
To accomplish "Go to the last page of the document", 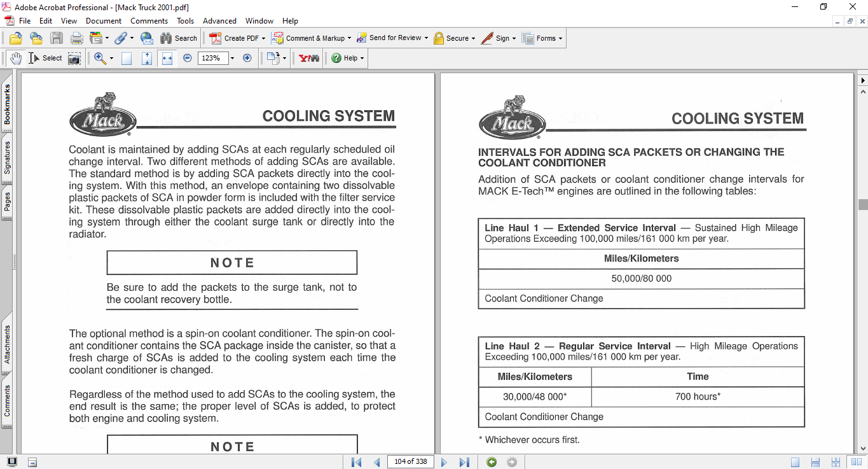I will pyautogui.click(x=464, y=462).
